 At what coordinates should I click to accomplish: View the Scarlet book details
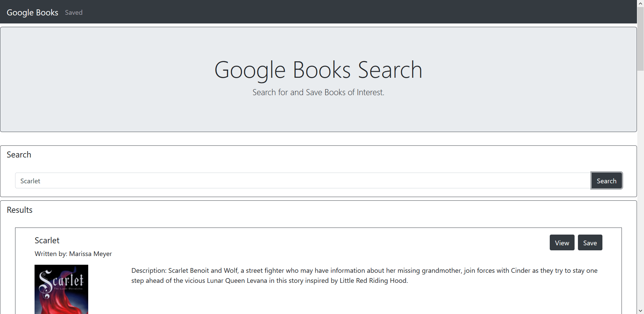click(x=562, y=243)
